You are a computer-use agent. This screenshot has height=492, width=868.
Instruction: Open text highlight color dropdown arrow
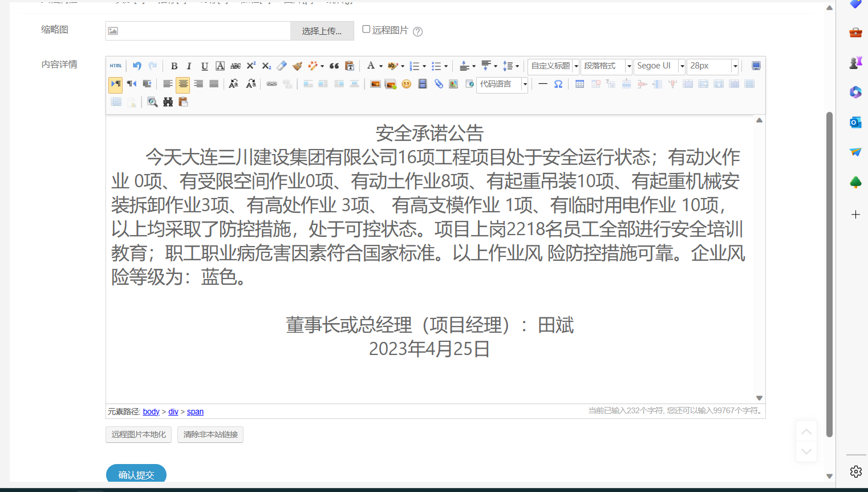click(x=403, y=66)
